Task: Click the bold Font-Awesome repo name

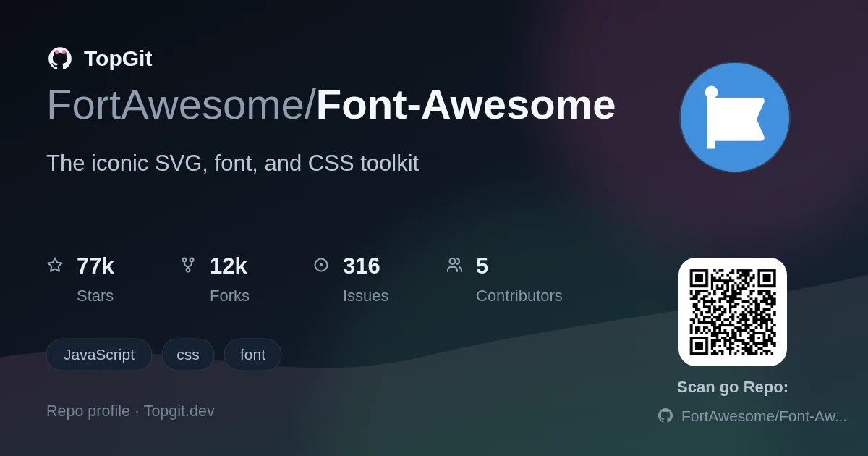Action: (x=466, y=104)
